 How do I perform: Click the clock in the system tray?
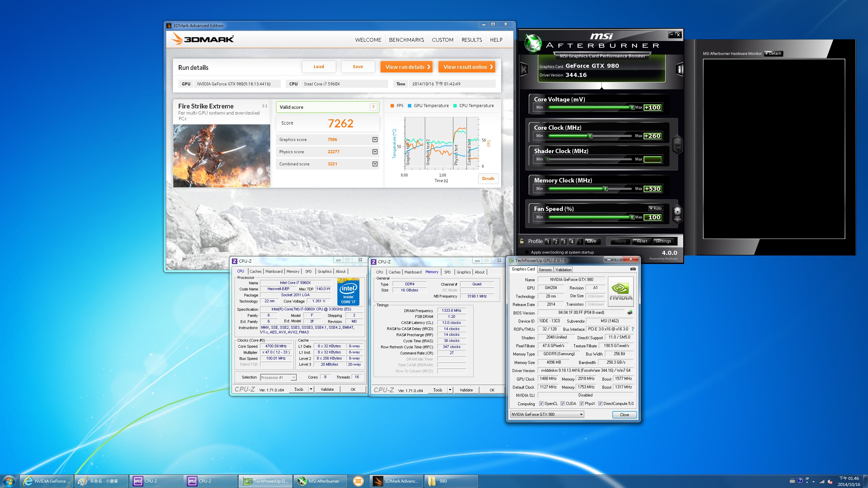pos(849,482)
